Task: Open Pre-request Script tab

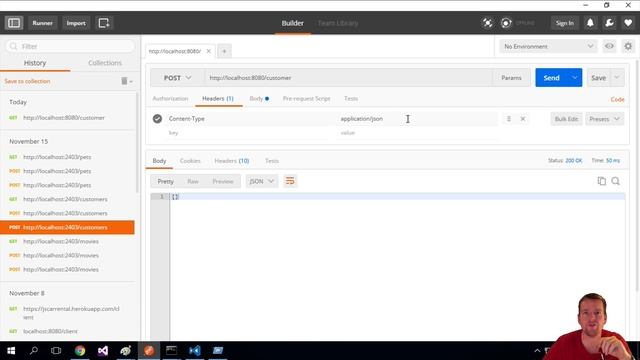Action: coord(307,98)
